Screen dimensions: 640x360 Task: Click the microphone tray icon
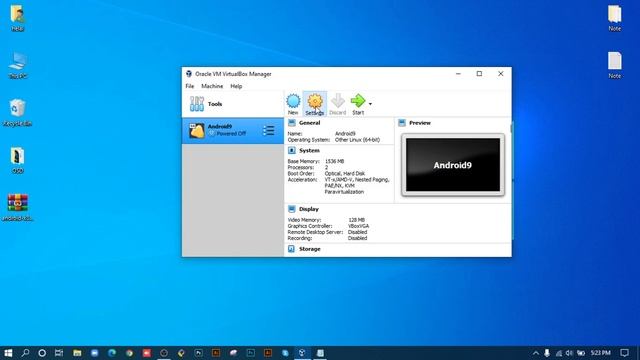[547, 353]
